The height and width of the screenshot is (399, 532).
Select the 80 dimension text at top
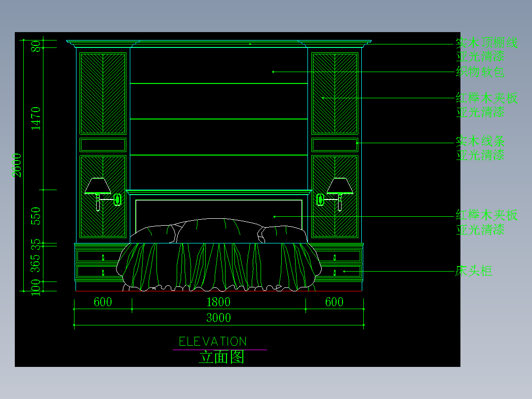pyautogui.click(x=36, y=46)
